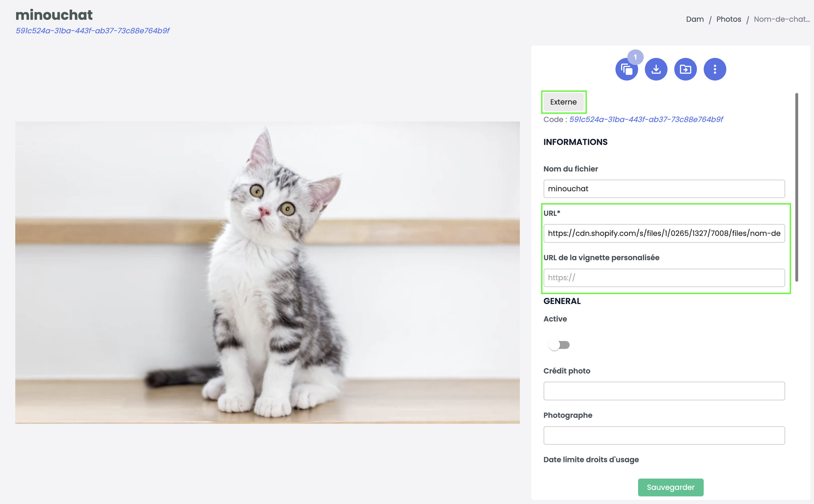Click the Photographe input field
The image size is (814, 504).
click(664, 435)
